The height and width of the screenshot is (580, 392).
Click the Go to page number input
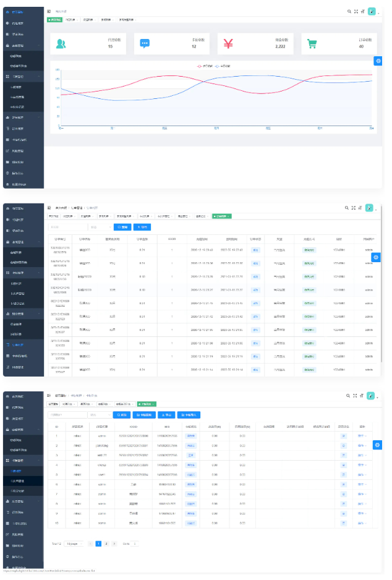click(134, 544)
